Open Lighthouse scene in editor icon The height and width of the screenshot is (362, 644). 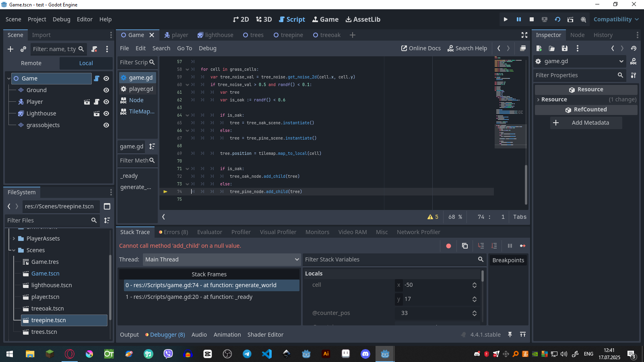click(x=97, y=113)
